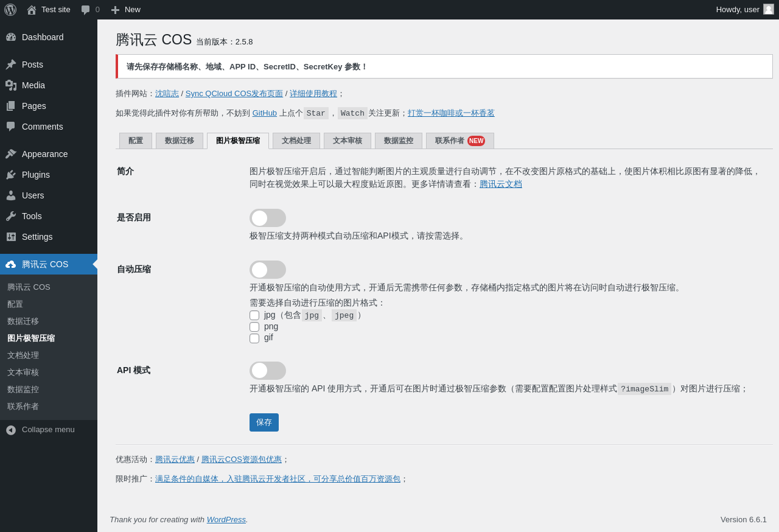Click the Posts pushpin icon
779x532 pixels.
[11, 65]
